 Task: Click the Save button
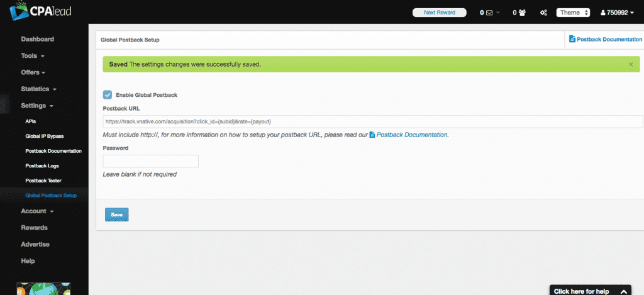pos(116,214)
